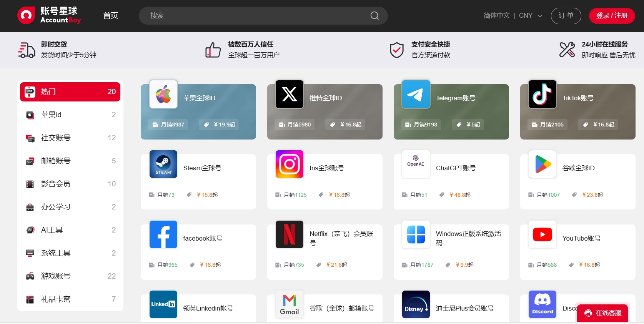Click the AccountBoy logo icon
The image size is (644, 324).
26,15
